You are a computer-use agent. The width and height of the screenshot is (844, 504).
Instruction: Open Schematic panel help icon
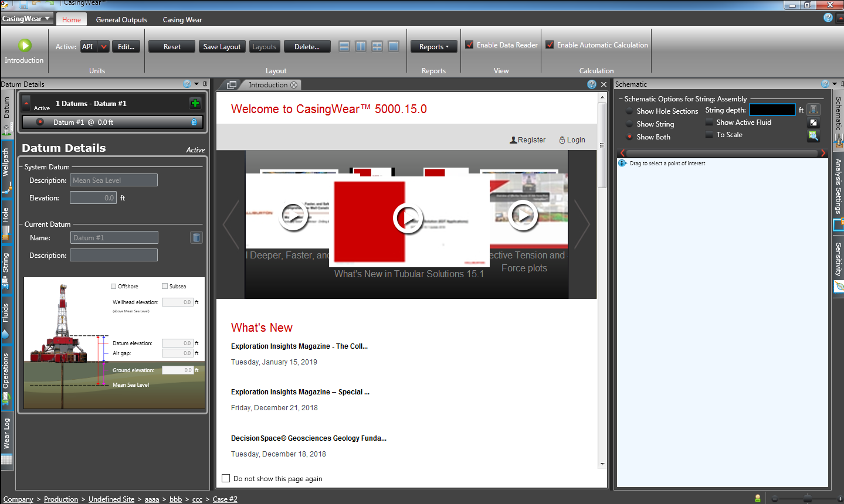coord(825,84)
